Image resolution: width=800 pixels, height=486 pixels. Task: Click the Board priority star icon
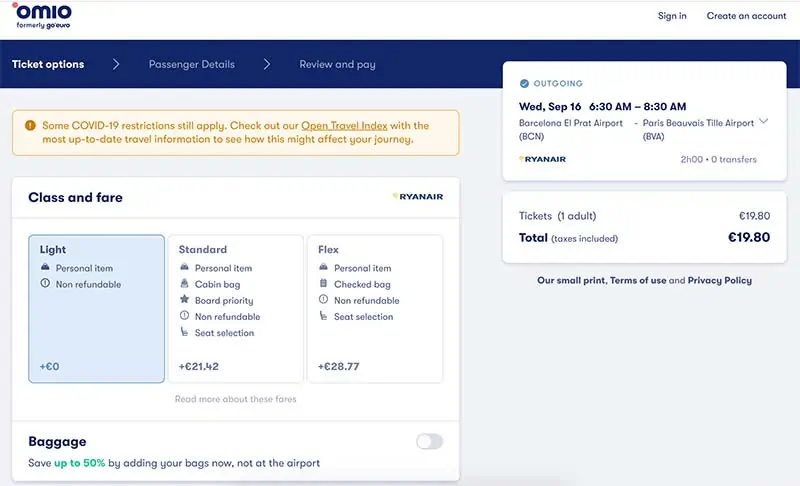coord(185,300)
